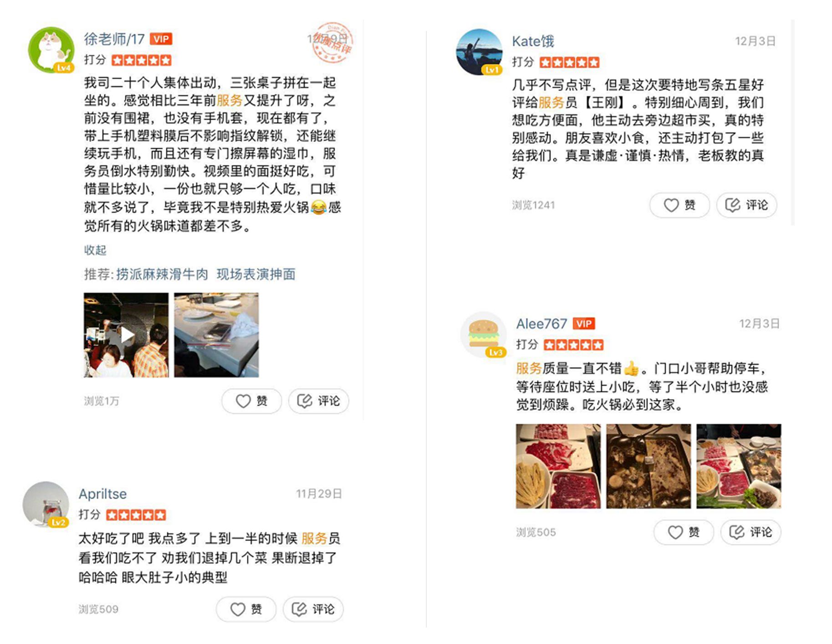Collapse the review with 收起
This screenshot has width=832, height=644.
point(95,250)
